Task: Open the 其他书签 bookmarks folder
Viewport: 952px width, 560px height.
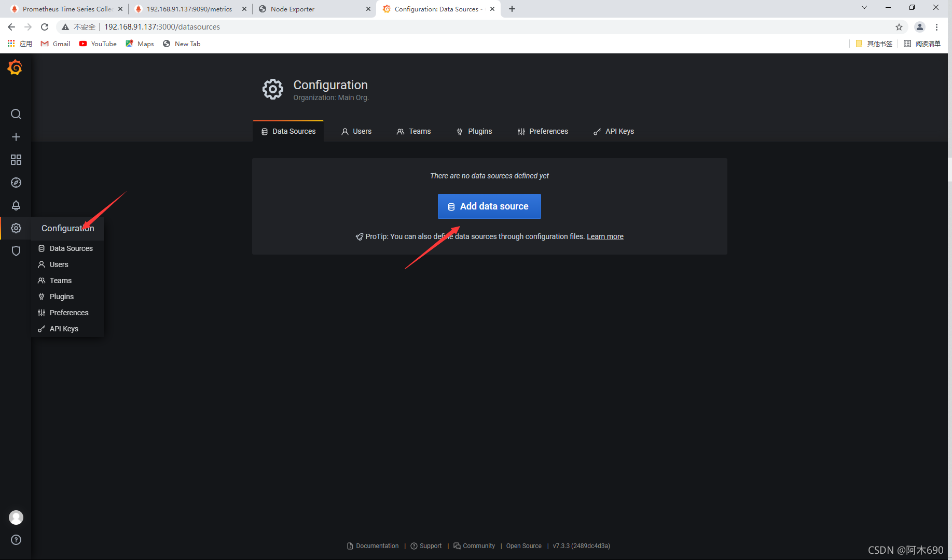Action: coord(874,44)
